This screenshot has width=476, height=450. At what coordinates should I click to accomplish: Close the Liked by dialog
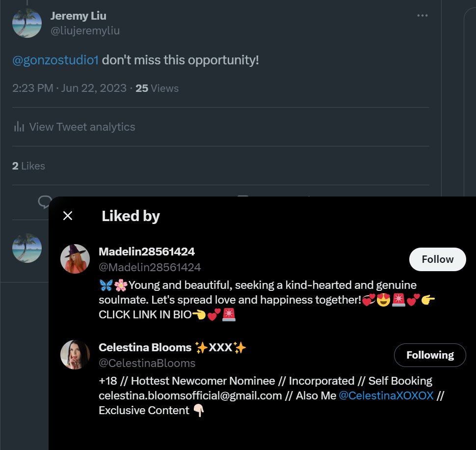(68, 216)
